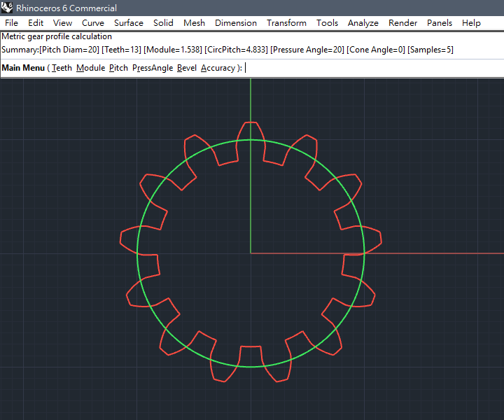Open the Mesh menu
The image size is (504, 420).
(194, 23)
